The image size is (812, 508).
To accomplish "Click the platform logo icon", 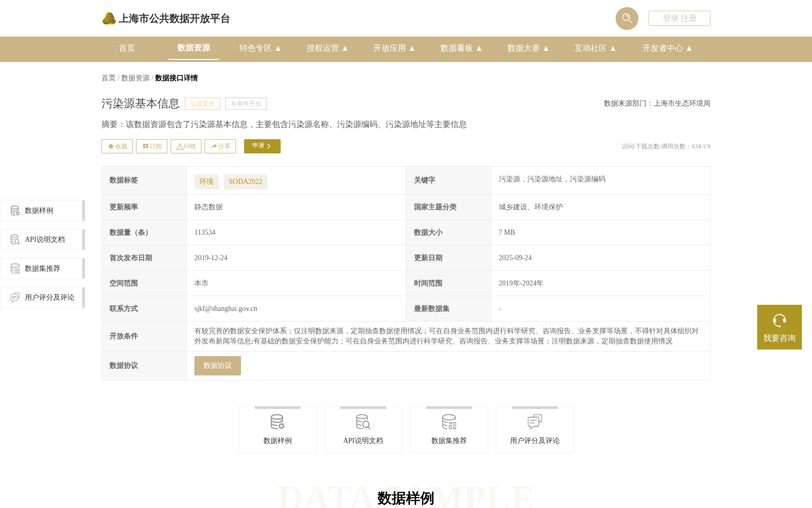I will (x=109, y=18).
